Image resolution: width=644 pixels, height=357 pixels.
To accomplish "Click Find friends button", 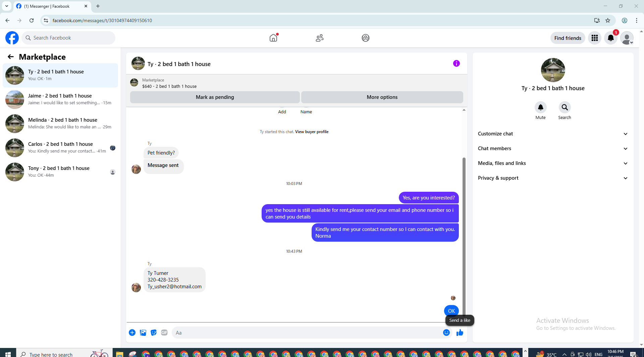I will pos(568,38).
